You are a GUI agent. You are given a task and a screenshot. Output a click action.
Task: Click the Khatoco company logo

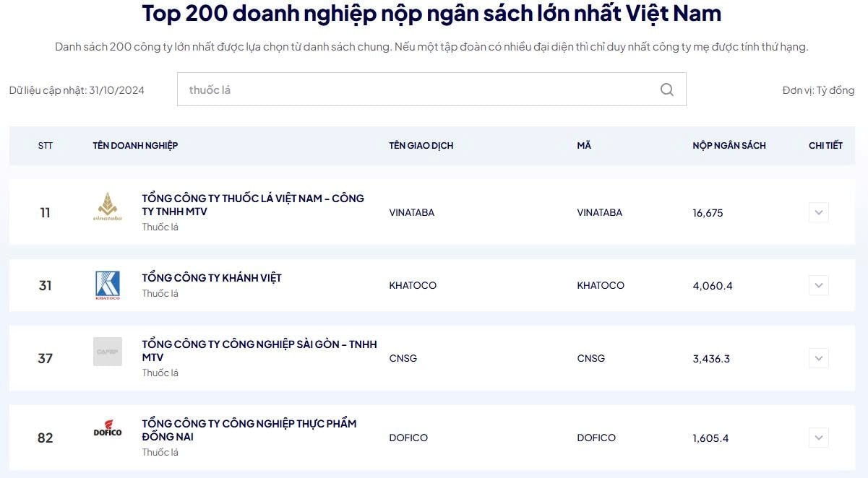108,285
